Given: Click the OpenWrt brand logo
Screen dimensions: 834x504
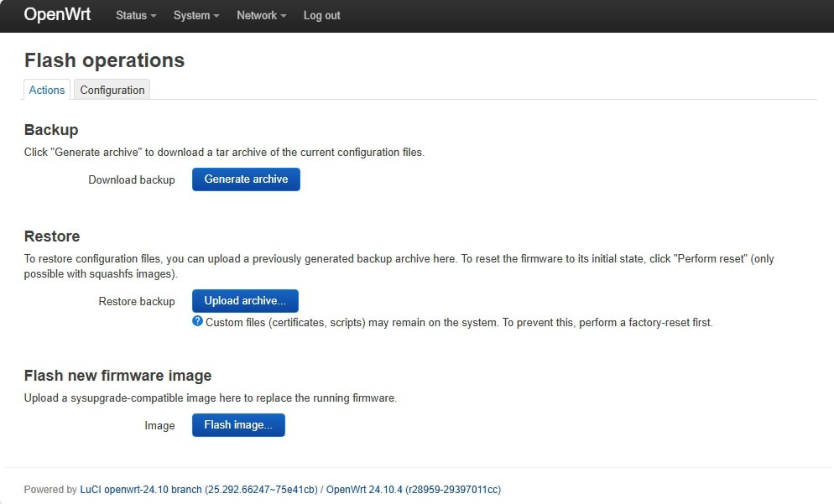Looking at the screenshot, I should pyautogui.click(x=57, y=15).
